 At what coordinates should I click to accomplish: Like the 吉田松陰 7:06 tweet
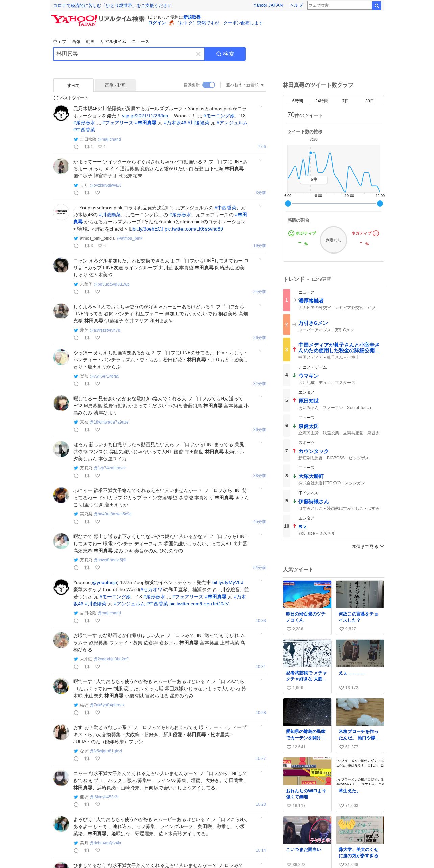tap(100, 147)
